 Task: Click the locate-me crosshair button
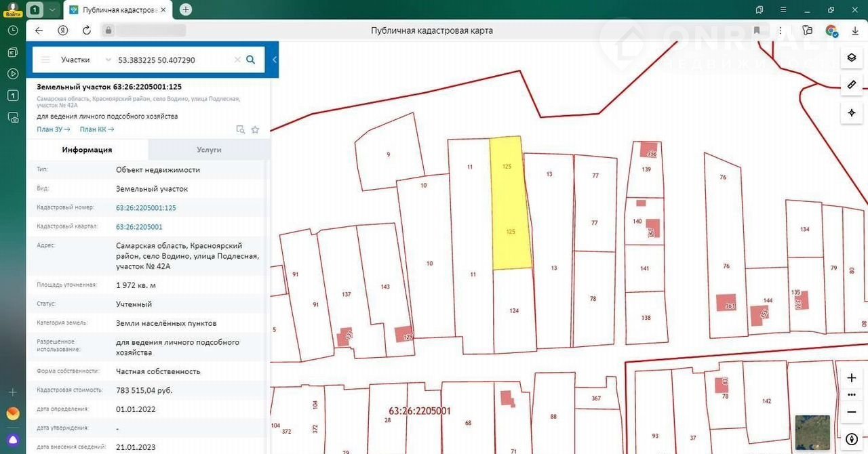click(x=852, y=112)
